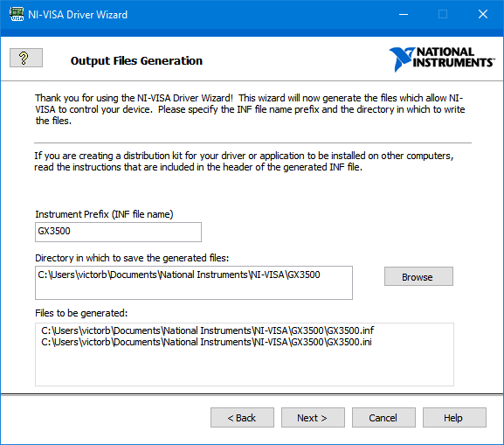The height and width of the screenshot is (445, 504).
Task: Click the question mark help icon button
Action: [26, 58]
